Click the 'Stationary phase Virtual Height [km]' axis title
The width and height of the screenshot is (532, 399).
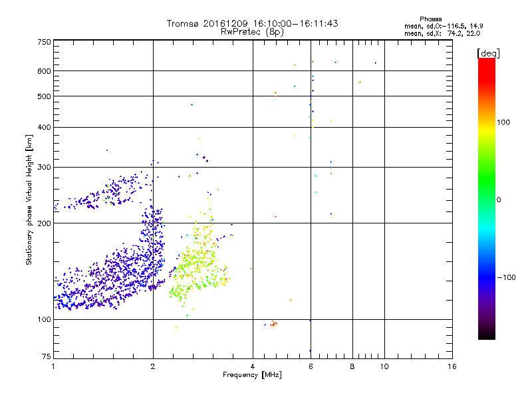coord(29,199)
